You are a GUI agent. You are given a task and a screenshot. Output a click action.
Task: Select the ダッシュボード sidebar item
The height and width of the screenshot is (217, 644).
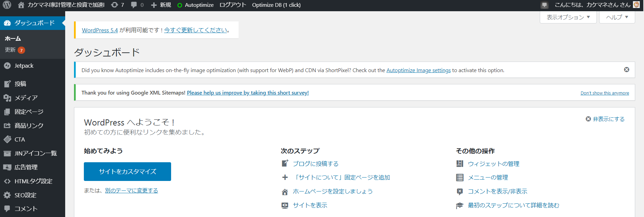pos(33,23)
